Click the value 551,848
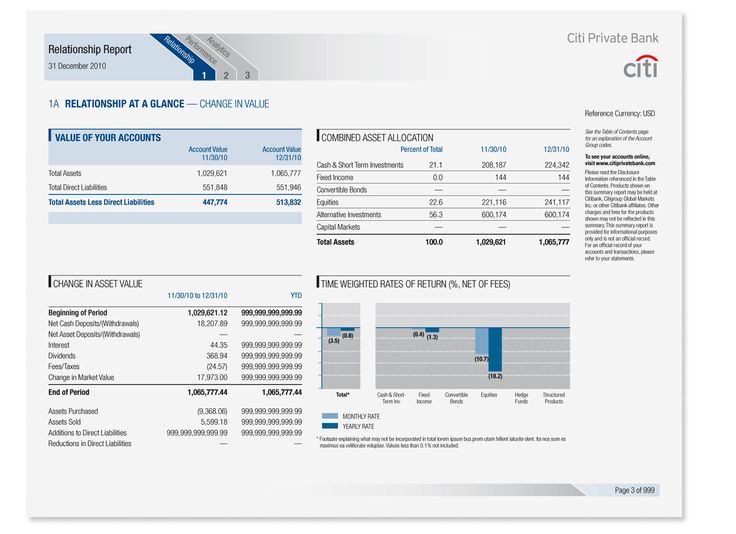736x534 pixels. pyautogui.click(x=215, y=187)
